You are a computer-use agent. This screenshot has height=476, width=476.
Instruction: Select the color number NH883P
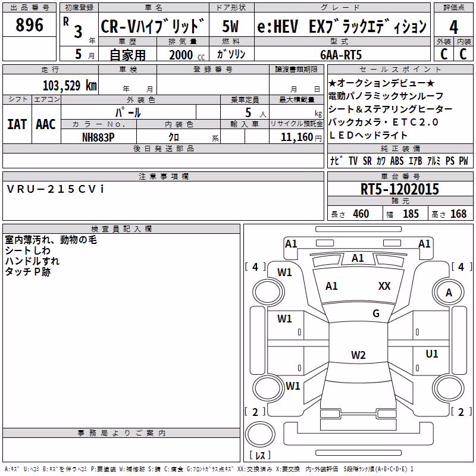[x=98, y=137]
